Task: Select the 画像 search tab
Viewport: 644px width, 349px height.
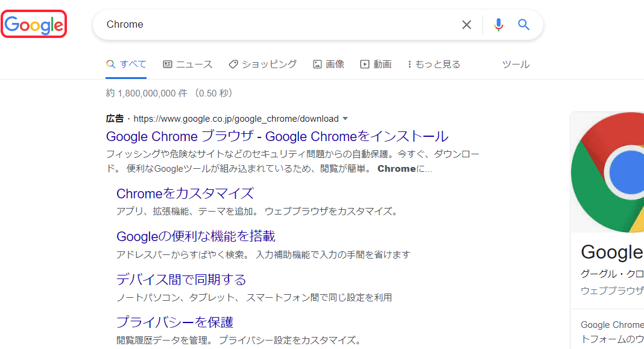Action: pyautogui.click(x=329, y=64)
